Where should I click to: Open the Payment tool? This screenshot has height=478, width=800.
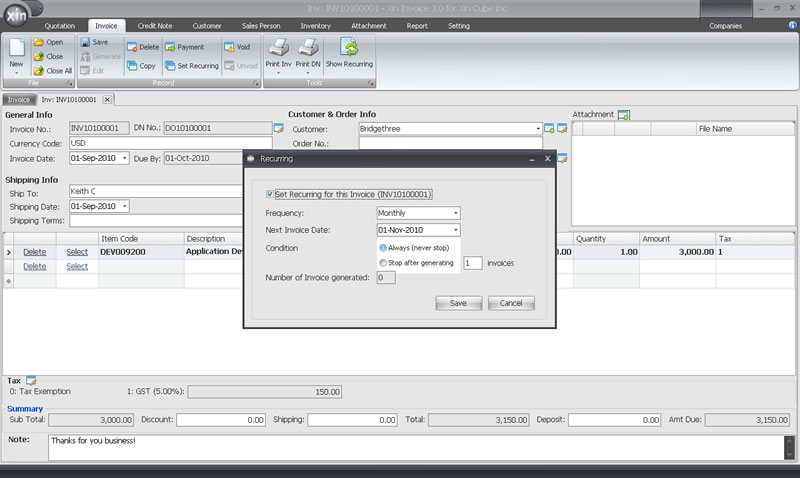pyautogui.click(x=185, y=47)
